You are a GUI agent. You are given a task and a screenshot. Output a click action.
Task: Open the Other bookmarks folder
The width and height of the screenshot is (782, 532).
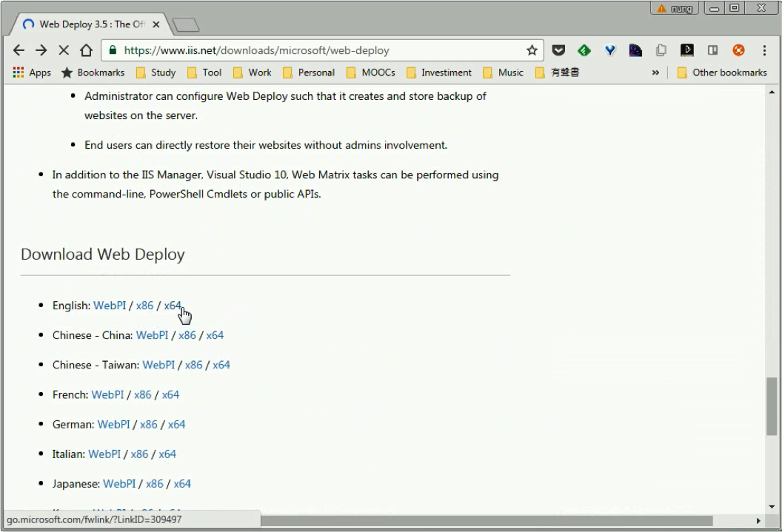tap(722, 73)
